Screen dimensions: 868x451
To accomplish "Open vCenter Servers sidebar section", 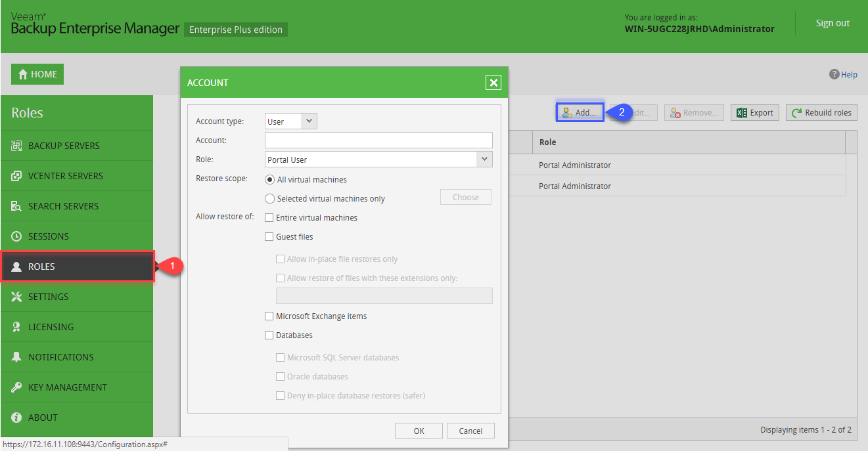I will 65,176.
